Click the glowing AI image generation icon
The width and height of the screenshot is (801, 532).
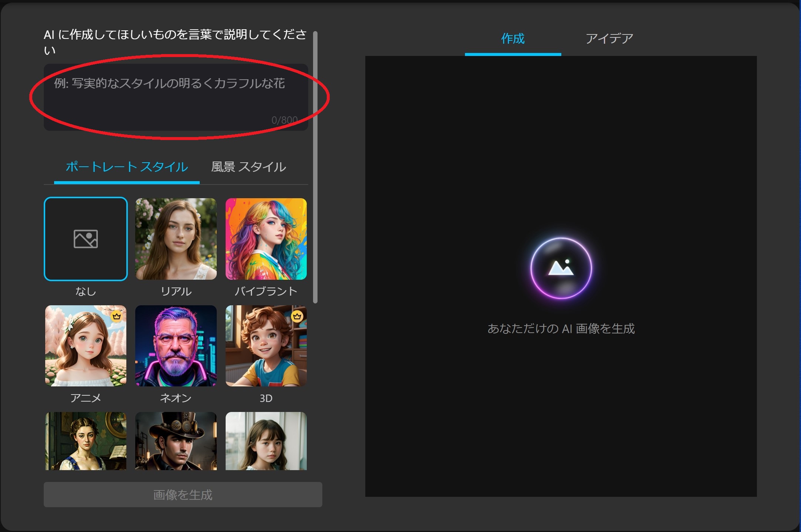(x=561, y=268)
